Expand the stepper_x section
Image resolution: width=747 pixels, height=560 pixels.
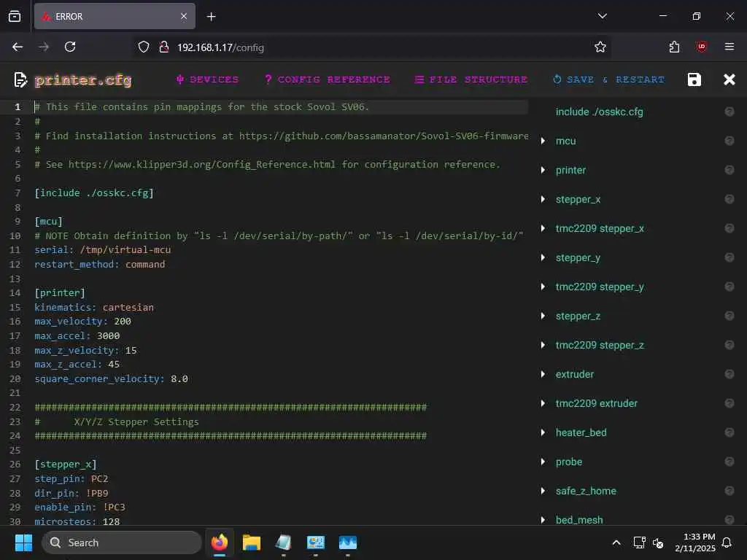[543, 199]
